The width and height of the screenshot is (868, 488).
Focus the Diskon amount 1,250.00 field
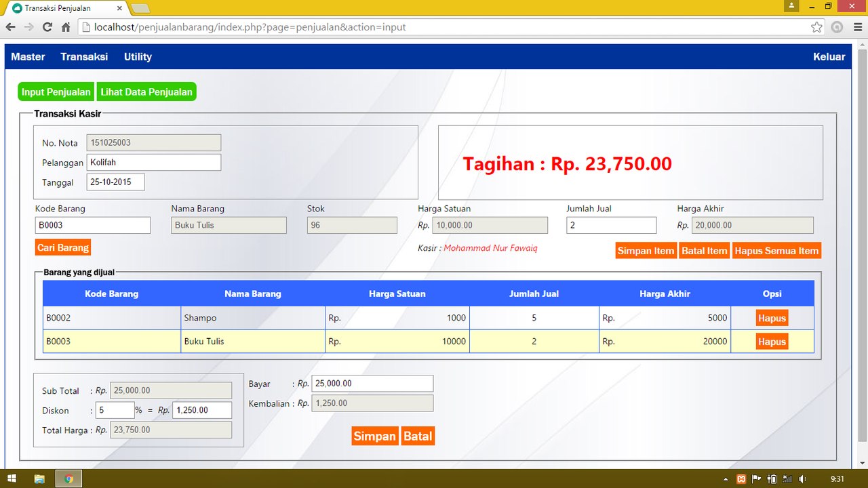(x=202, y=410)
